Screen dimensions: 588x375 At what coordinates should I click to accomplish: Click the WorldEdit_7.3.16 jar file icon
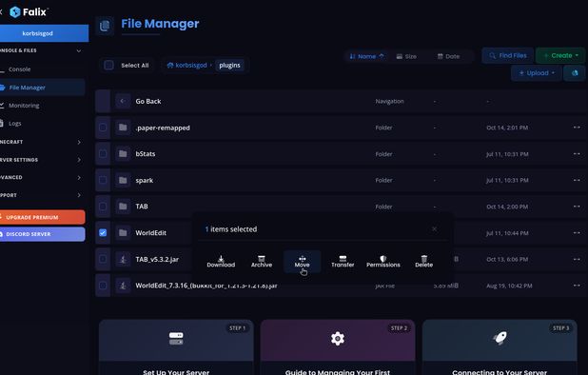point(123,286)
